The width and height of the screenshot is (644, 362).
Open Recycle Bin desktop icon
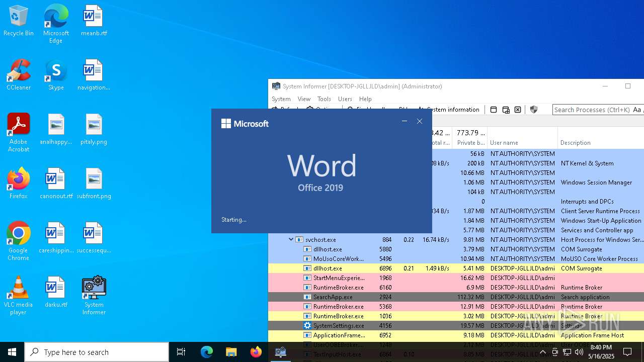point(19,21)
